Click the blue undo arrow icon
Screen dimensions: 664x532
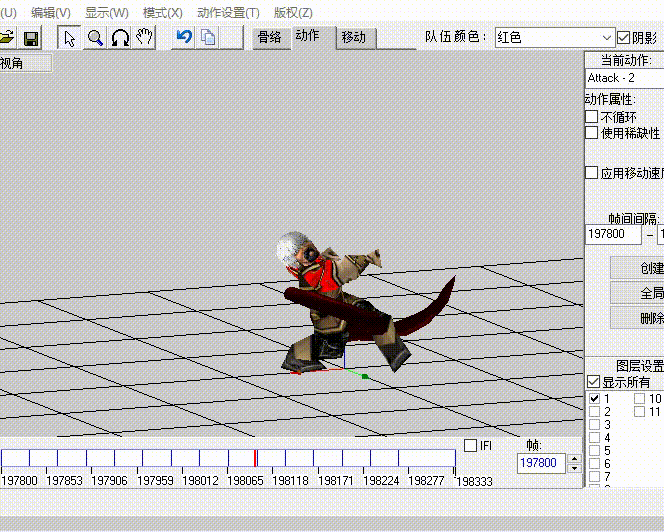[x=184, y=37]
